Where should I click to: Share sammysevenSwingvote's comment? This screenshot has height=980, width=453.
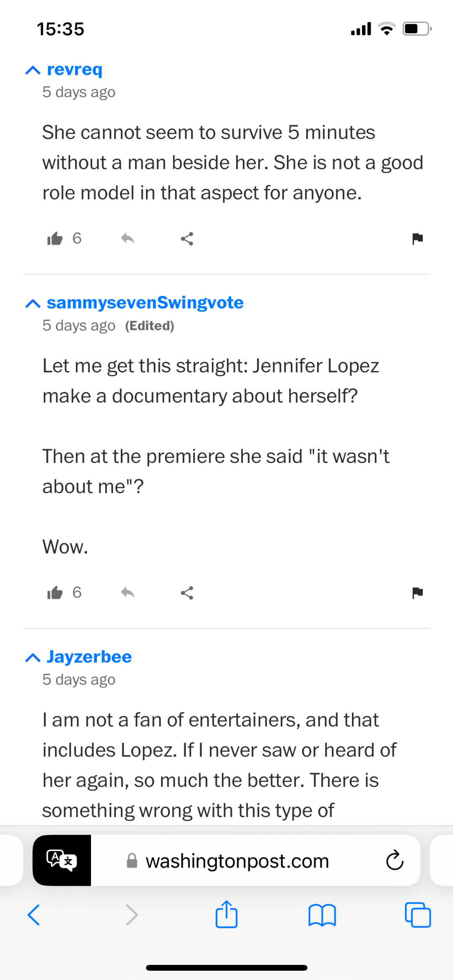click(x=187, y=593)
